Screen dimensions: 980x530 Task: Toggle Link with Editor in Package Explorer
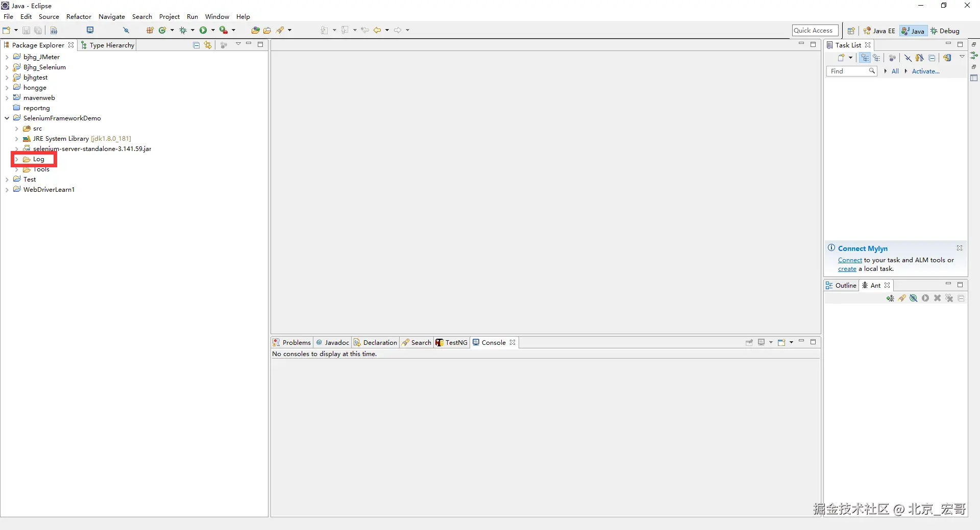[x=208, y=45]
